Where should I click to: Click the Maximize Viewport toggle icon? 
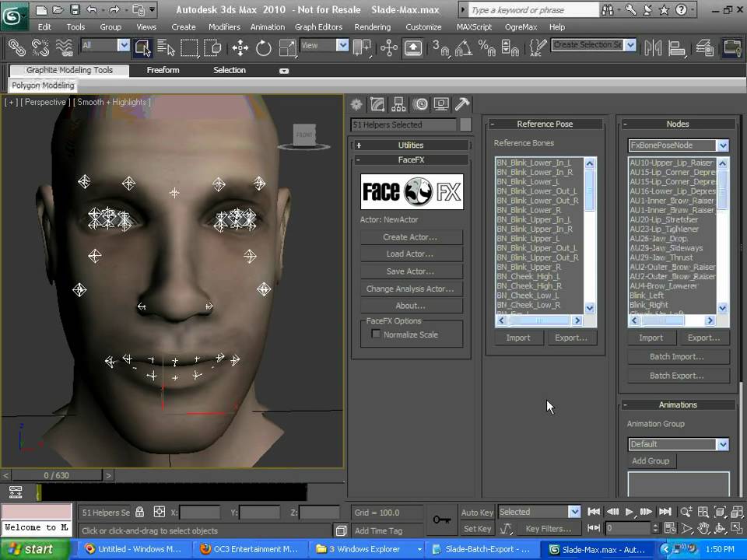[x=737, y=529]
